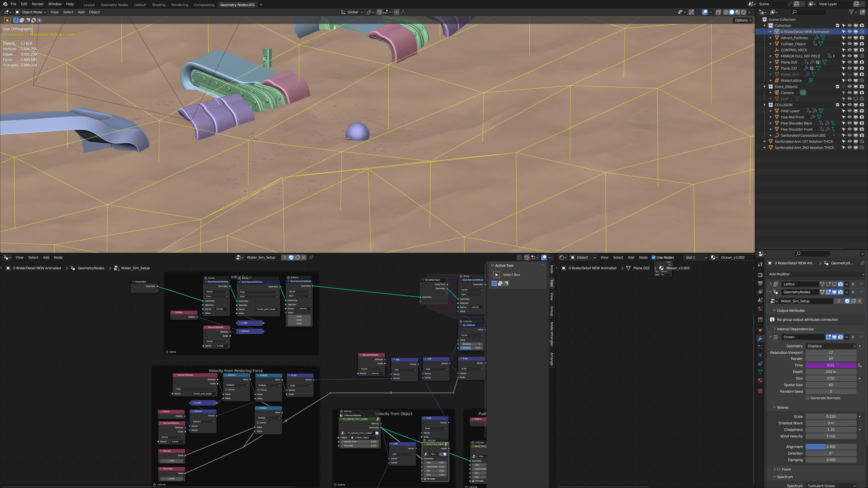Viewport: 868px width, 488px height.
Task: Open the Node menu in geometry node editor
Action: coord(58,257)
